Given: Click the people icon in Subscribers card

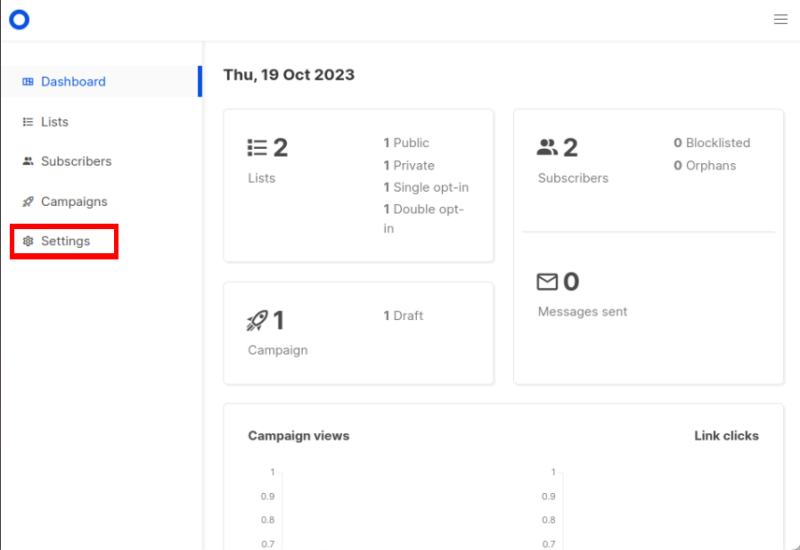Looking at the screenshot, I should pos(547,148).
